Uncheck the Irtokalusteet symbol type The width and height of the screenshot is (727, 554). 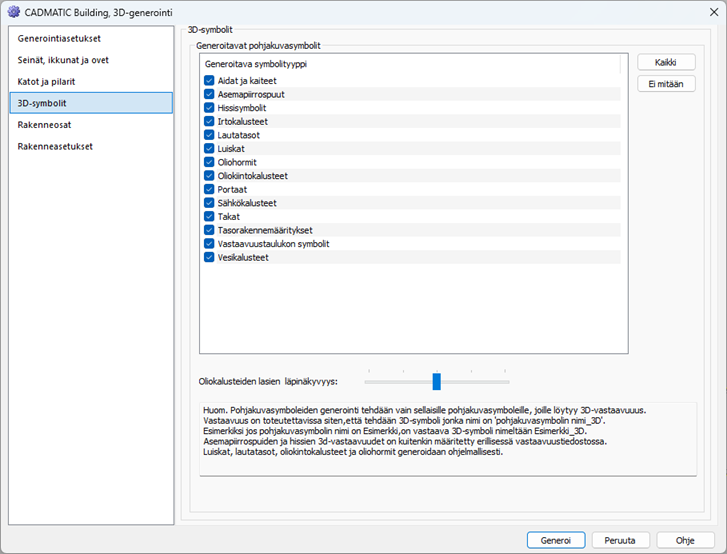209,121
